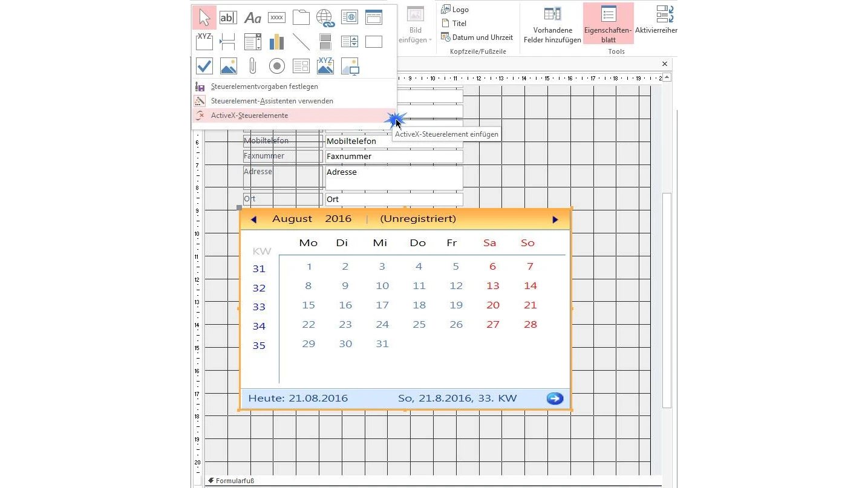Choose the Image control (picture with monitor)
The width and height of the screenshot is (868, 488).
pyautogui.click(x=350, y=65)
